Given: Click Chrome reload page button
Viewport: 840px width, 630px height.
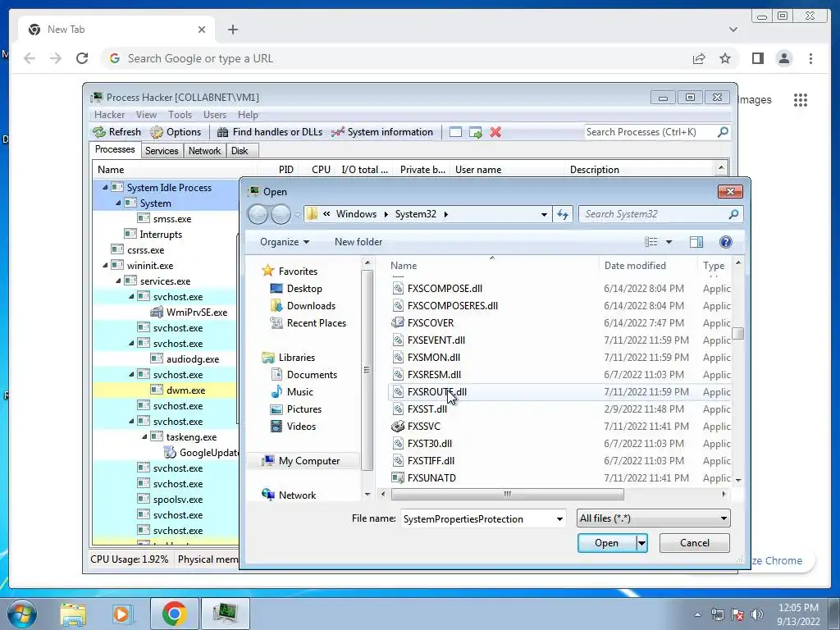Looking at the screenshot, I should pos(82,58).
